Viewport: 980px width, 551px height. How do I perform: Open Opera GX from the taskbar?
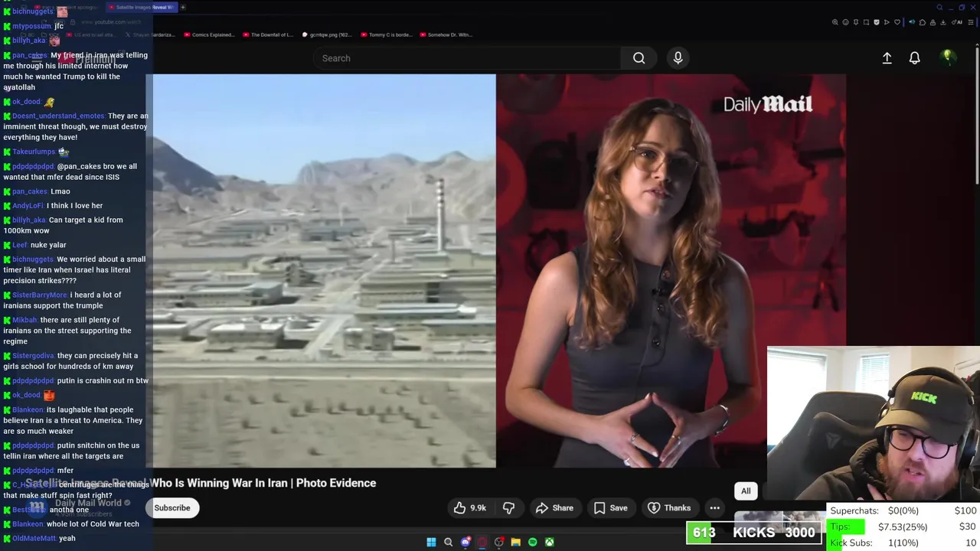tap(482, 542)
